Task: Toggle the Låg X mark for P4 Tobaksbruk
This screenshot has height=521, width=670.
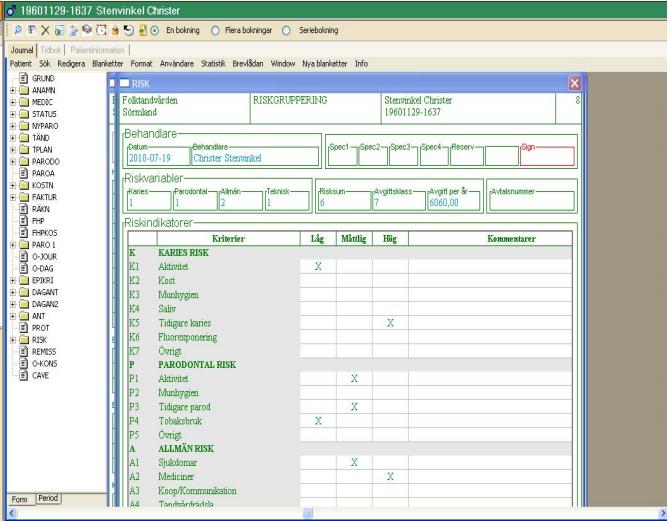Action: coord(318,421)
